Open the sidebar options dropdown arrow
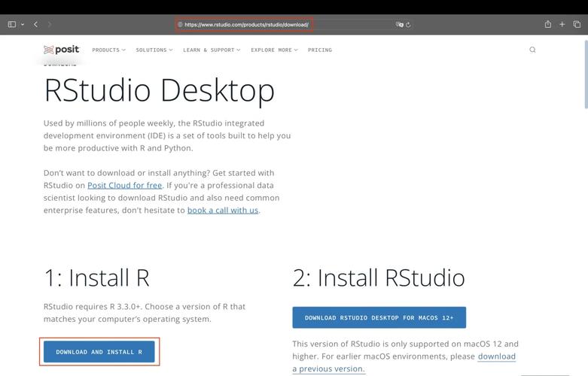This screenshot has width=588, height=376. (x=23, y=24)
